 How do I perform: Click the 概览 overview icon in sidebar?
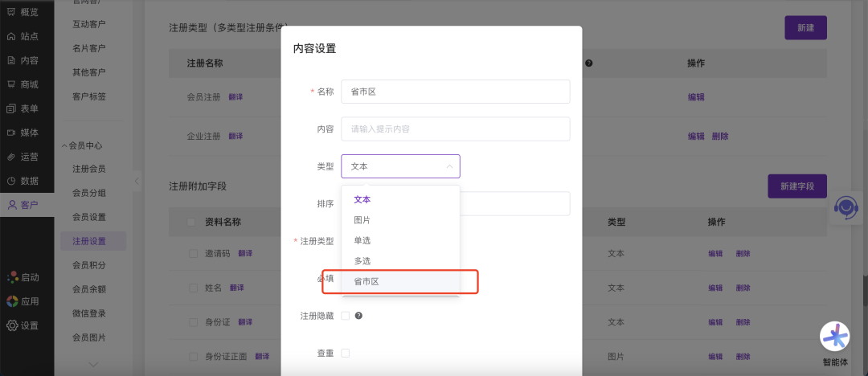click(11, 12)
